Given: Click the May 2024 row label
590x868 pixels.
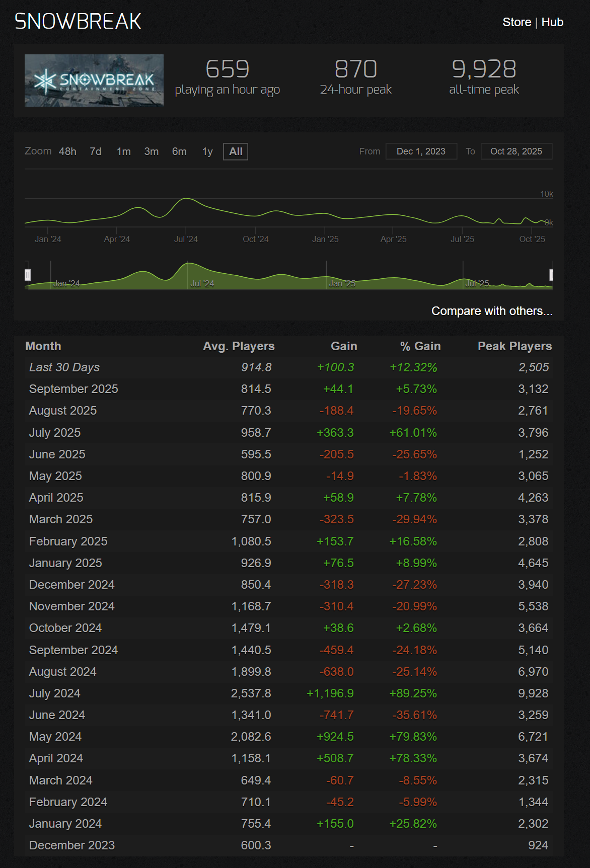Looking at the screenshot, I should coord(55,737).
